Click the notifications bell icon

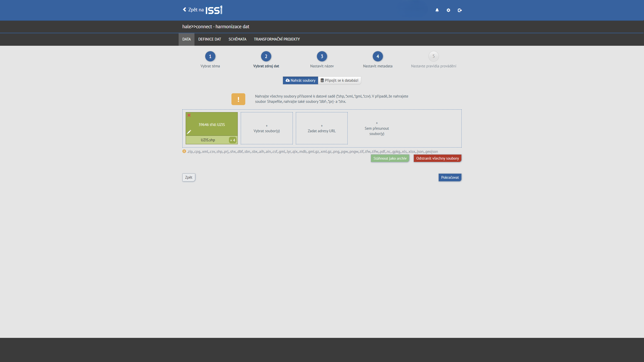click(x=437, y=10)
